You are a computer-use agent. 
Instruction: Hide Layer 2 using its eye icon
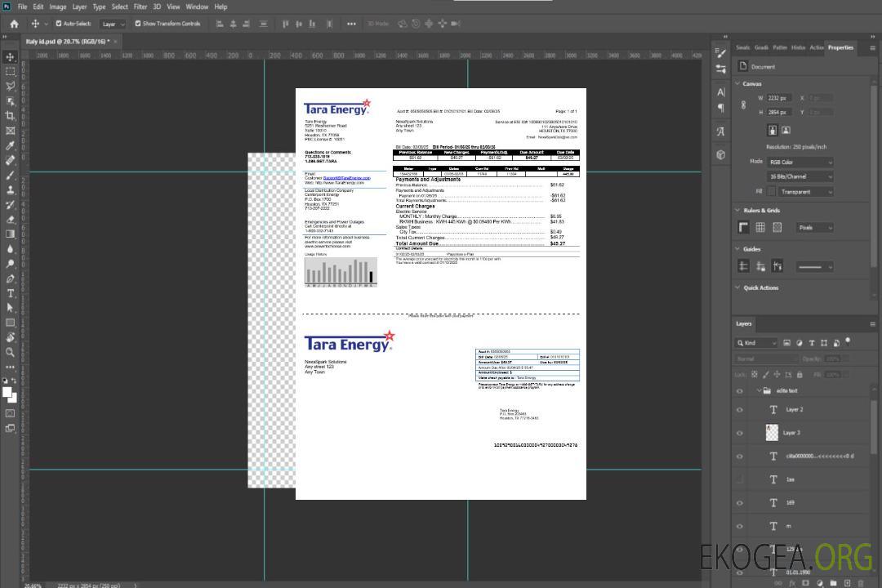click(x=740, y=409)
